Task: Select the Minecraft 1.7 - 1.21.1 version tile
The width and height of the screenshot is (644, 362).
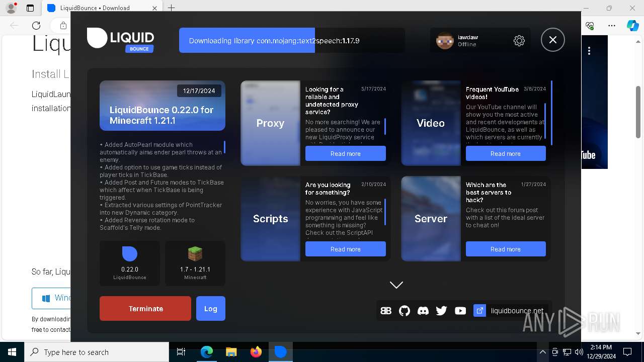Action: tap(195, 263)
